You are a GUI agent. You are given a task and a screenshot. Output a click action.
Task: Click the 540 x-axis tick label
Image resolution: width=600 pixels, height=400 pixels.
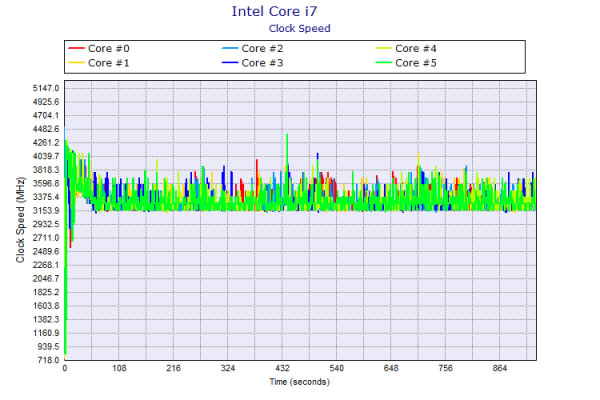(x=336, y=368)
